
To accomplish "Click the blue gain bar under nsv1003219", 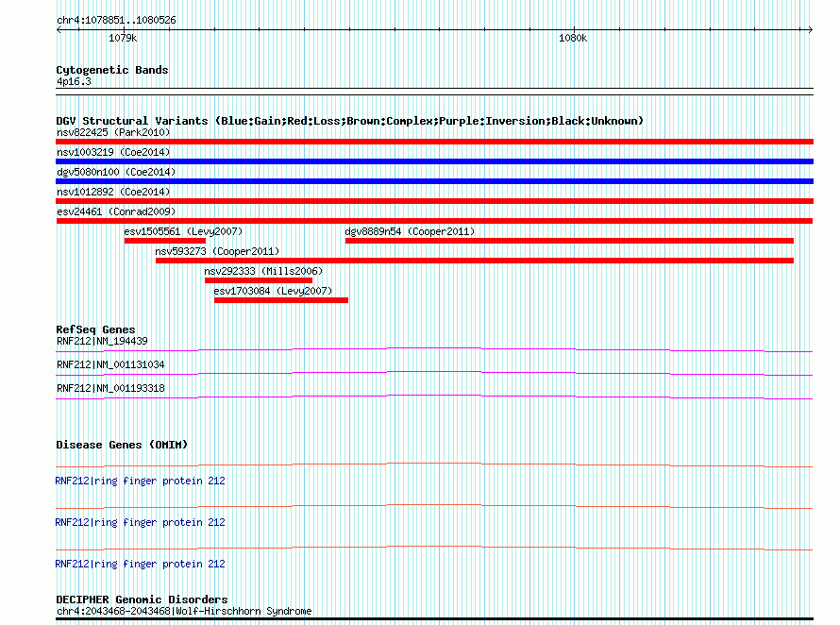I will (x=434, y=161).
